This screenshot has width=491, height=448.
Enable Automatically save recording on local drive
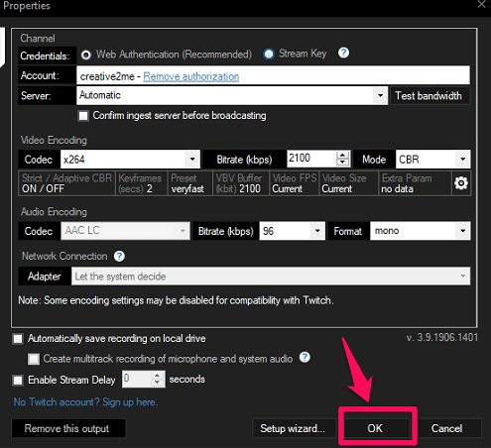[x=18, y=339]
